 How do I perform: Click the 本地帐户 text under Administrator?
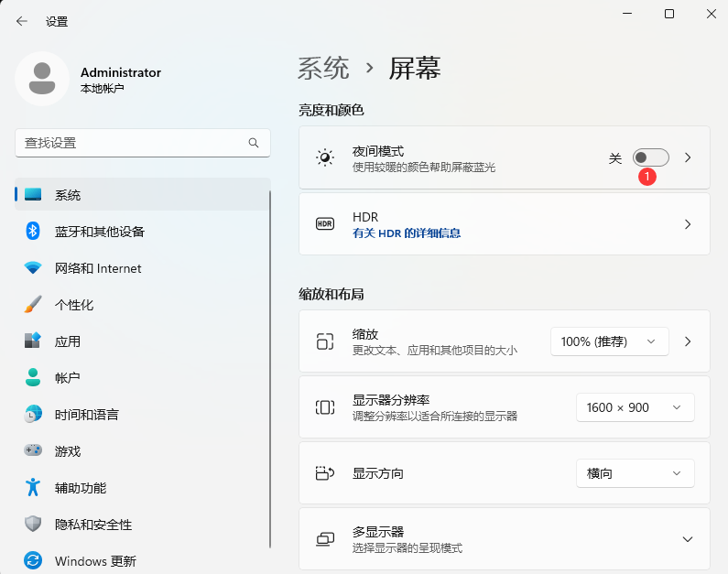tap(103, 88)
